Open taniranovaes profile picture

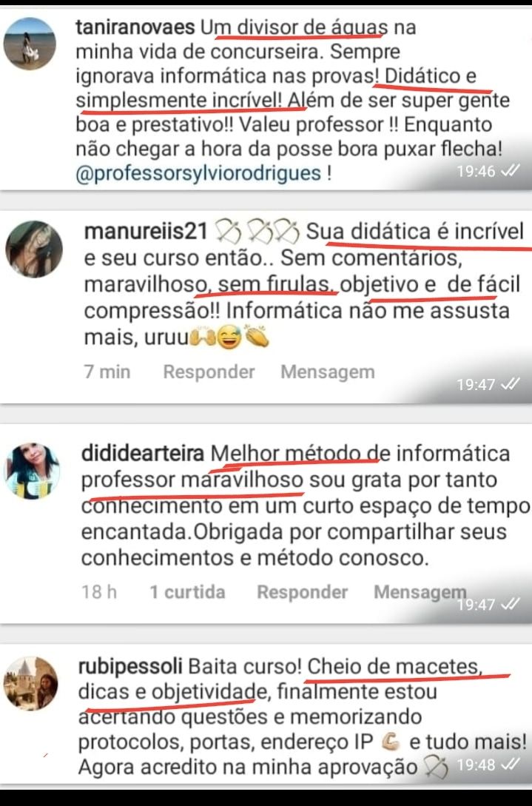[30, 44]
